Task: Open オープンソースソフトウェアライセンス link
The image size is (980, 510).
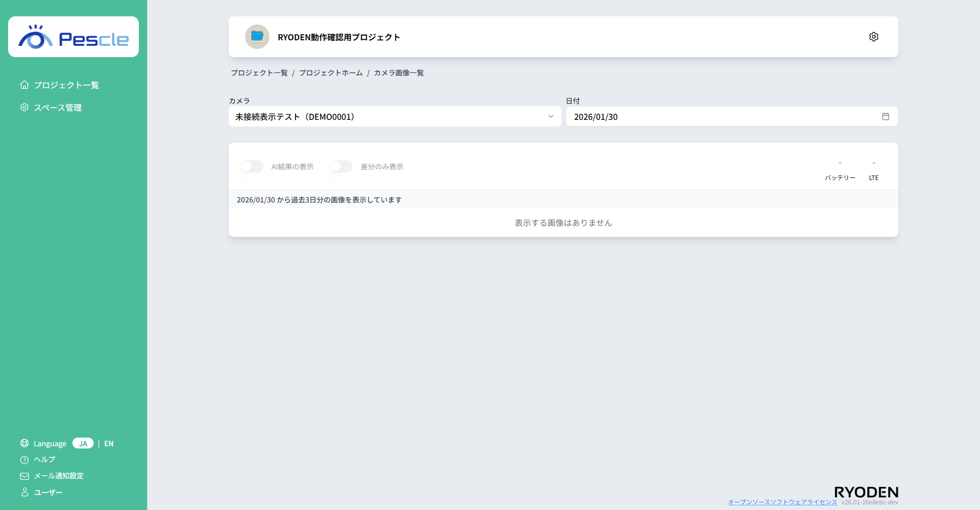Action: click(782, 502)
